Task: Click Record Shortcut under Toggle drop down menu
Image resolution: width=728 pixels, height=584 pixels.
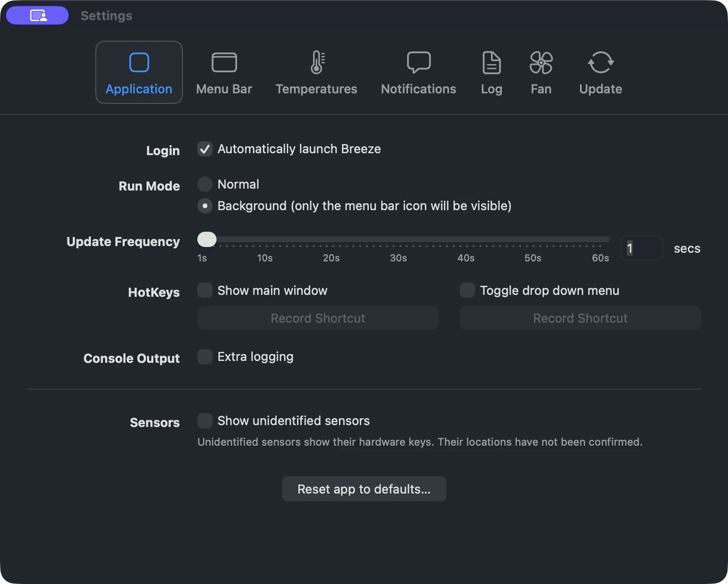Action: [580, 318]
